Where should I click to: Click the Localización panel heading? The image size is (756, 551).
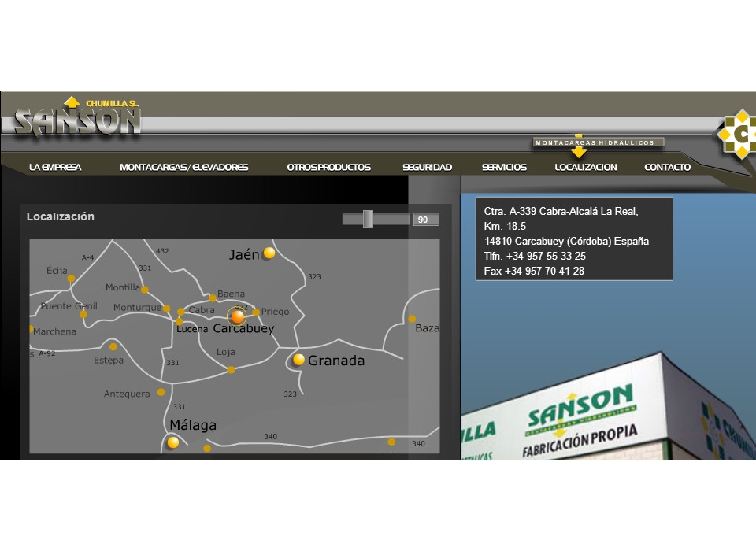61,216
